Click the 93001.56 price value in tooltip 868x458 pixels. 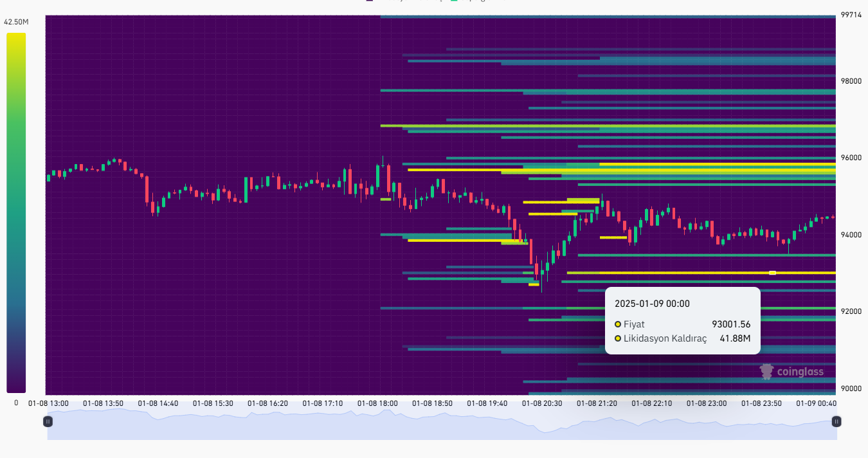tap(731, 324)
